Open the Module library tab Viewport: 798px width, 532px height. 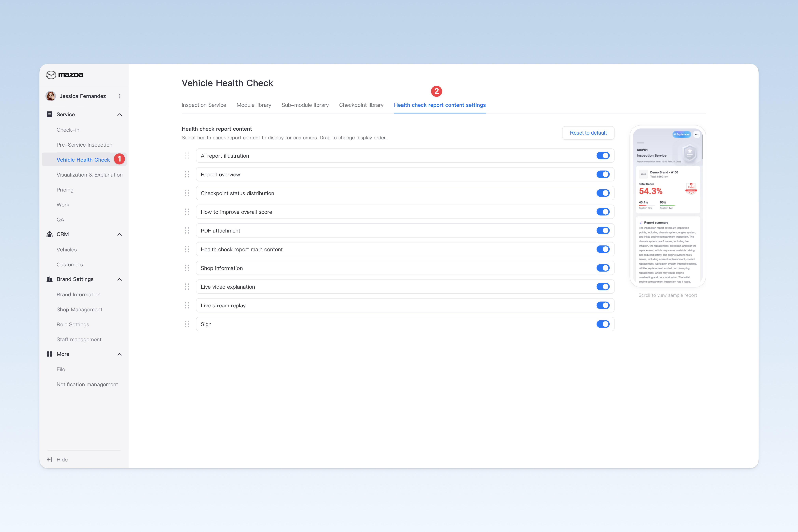click(x=254, y=105)
